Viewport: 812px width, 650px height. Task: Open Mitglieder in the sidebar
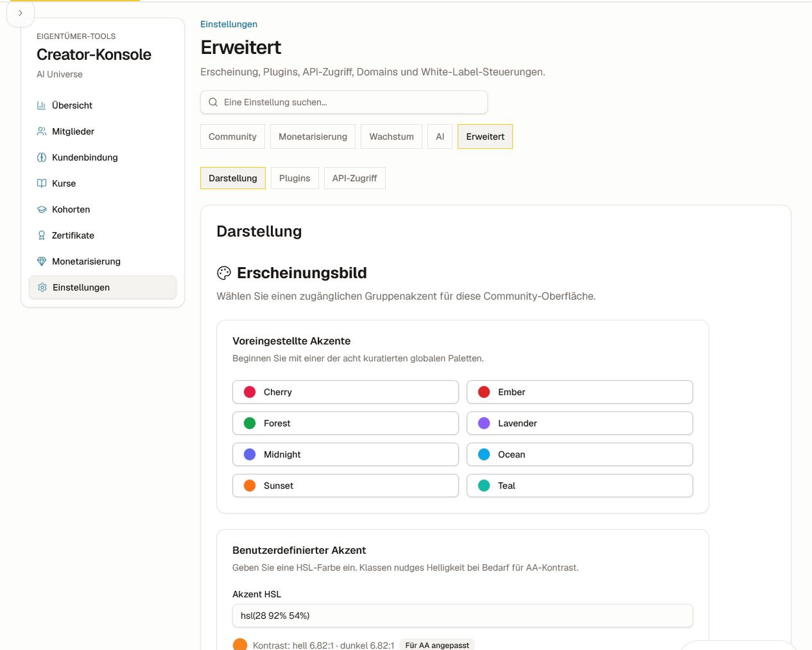[103, 131]
